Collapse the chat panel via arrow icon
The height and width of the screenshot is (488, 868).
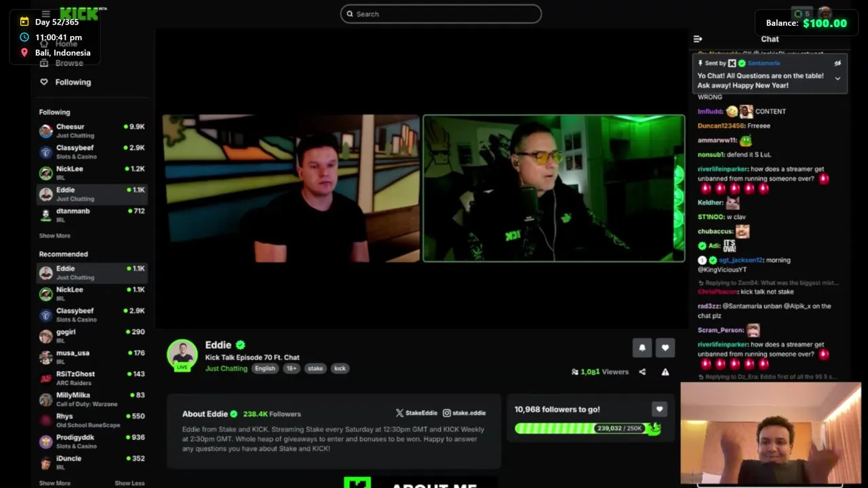coord(698,39)
